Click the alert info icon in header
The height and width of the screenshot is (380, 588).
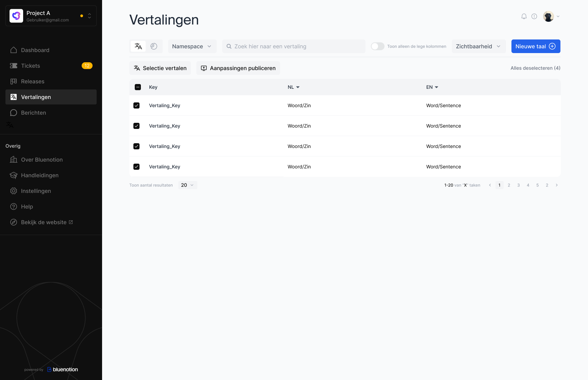[x=534, y=16]
